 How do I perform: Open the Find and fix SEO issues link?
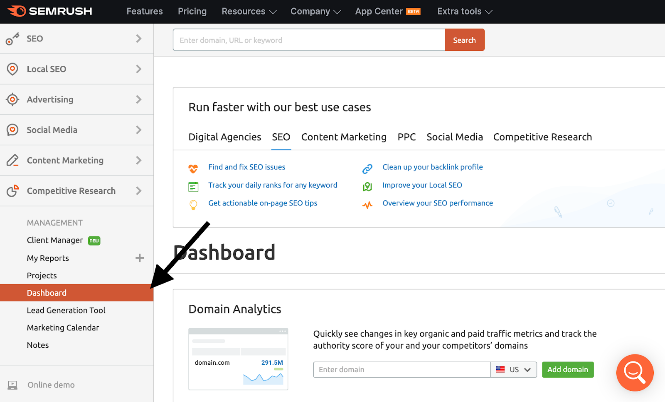click(x=246, y=168)
